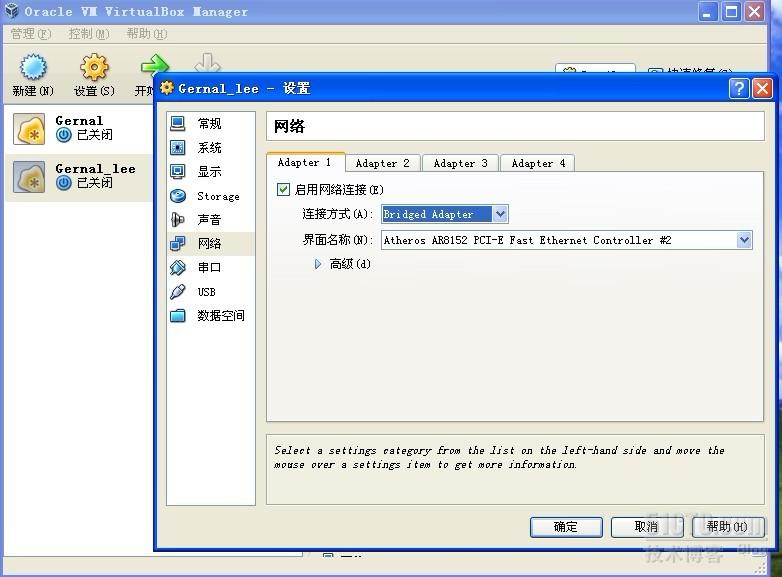Screen dimensions: 782x577
Task: Click the 新建 (New) toolbar icon
Action: click(33, 67)
